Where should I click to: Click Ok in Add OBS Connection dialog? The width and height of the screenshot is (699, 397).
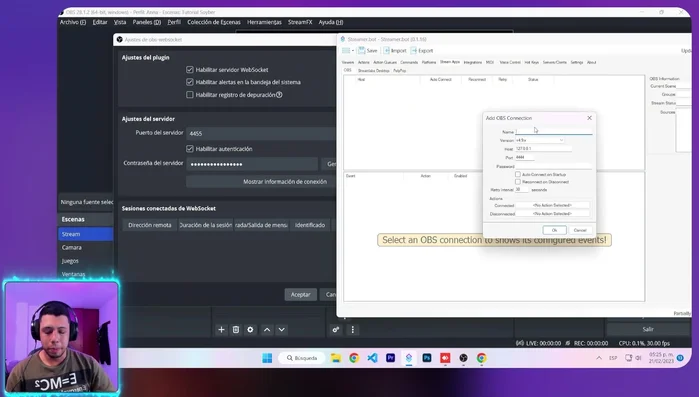[x=554, y=230]
